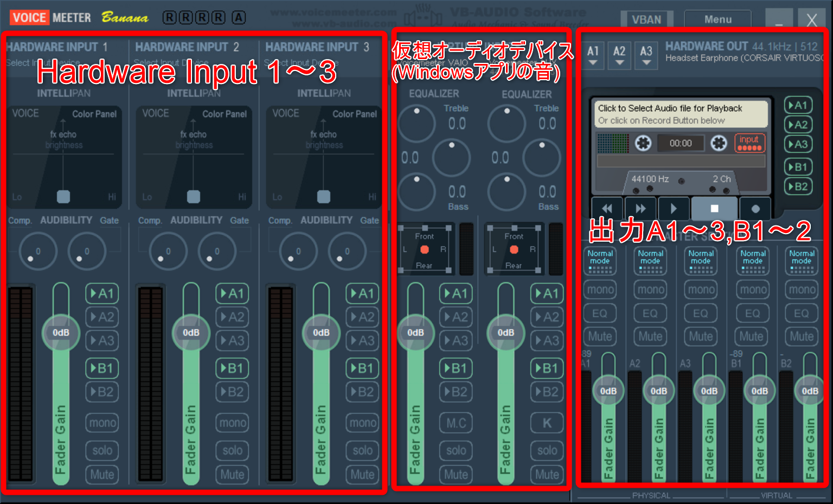
Task: Rewind the cassette recorder playback
Action: click(607, 208)
